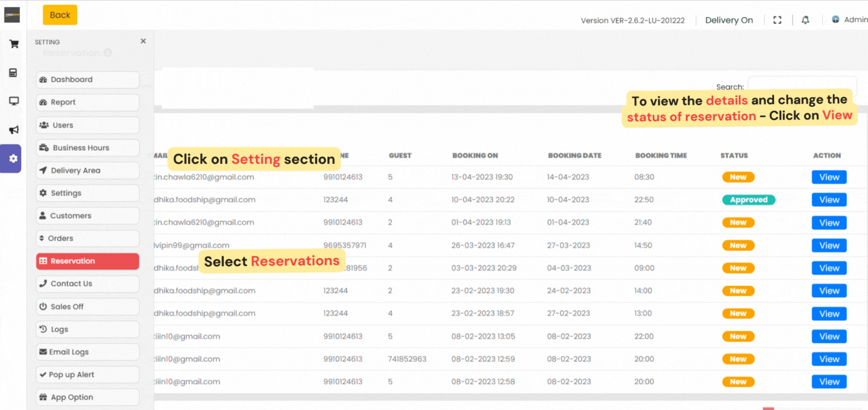The height and width of the screenshot is (410, 868).
Task: Open Delivery Area menu item
Action: 87,171
